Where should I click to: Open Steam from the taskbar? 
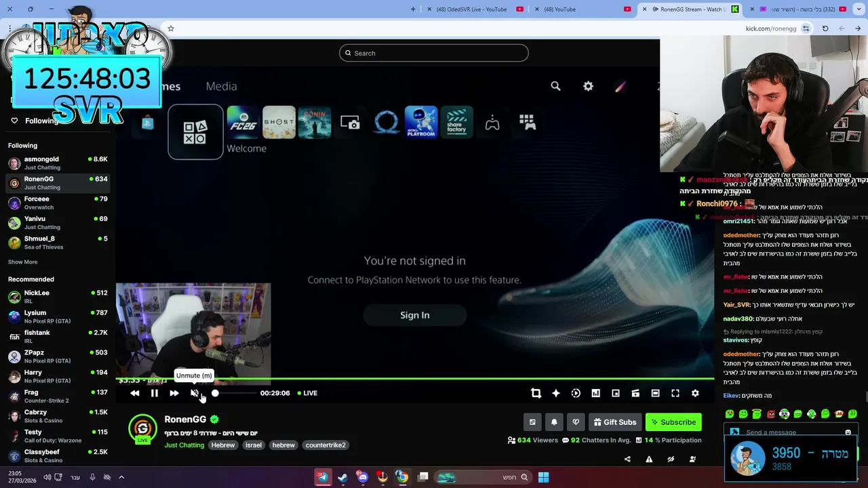pos(342,477)
